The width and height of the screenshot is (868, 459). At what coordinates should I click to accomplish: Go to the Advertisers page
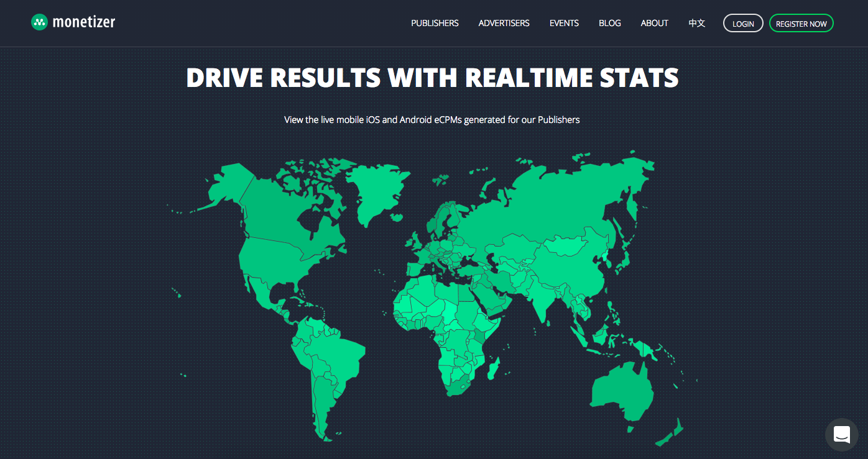point(504,23)
